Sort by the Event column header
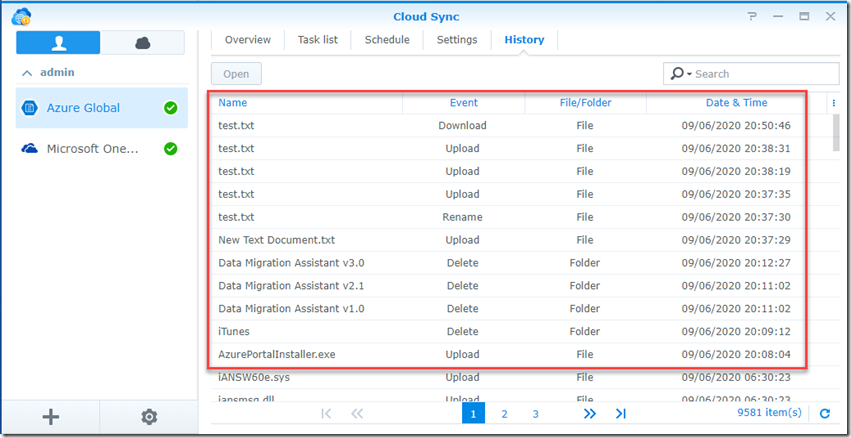This screenshot has height=438, width=851. pos(463,103)
